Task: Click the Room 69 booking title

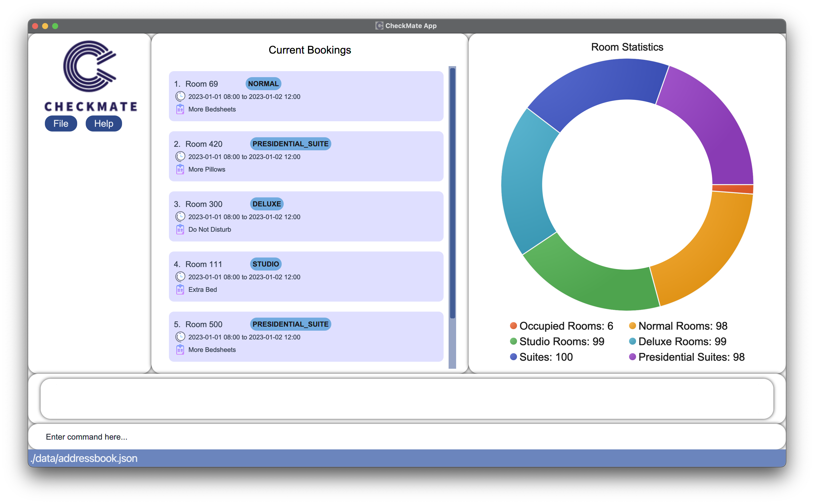Action: pyautogui.click(x=201, y=84)
